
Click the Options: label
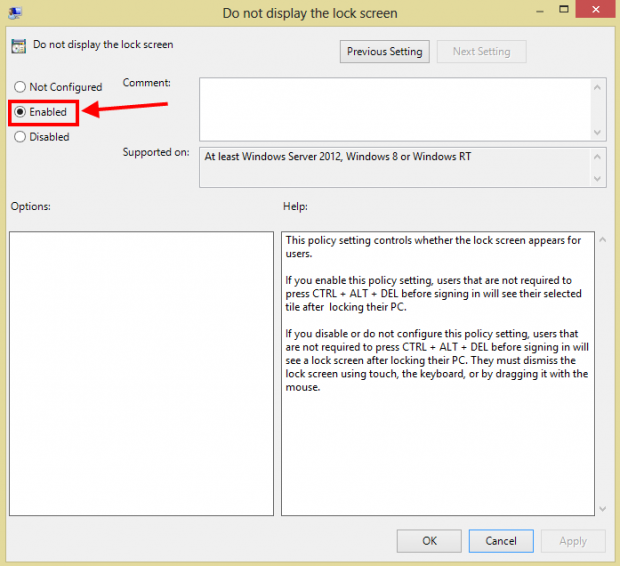30,206
